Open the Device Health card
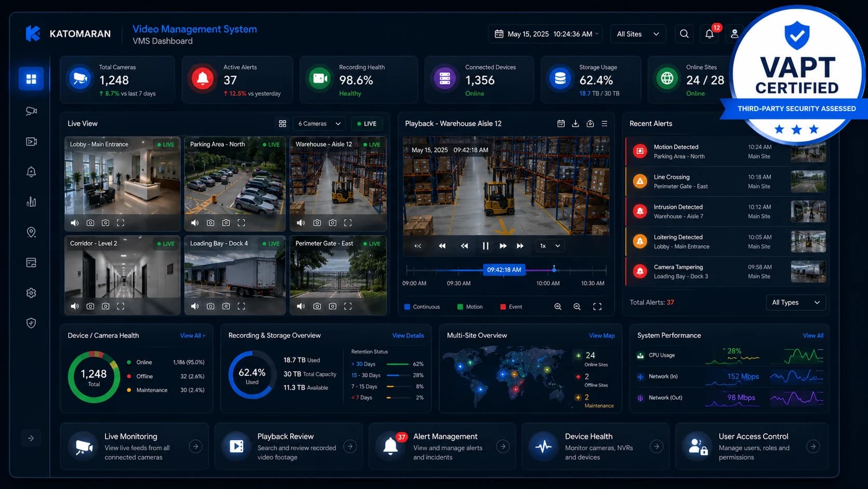Screen dimensions: 868x489 (x=595, y=446)
